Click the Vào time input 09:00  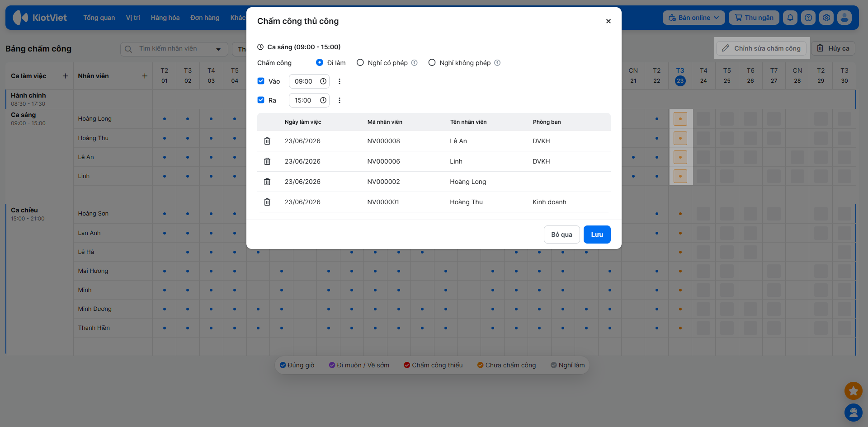coord(309,81)
